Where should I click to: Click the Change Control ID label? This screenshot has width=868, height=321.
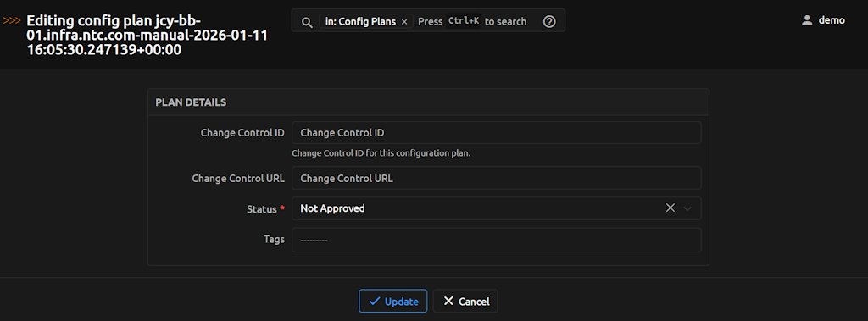[242, 133]
